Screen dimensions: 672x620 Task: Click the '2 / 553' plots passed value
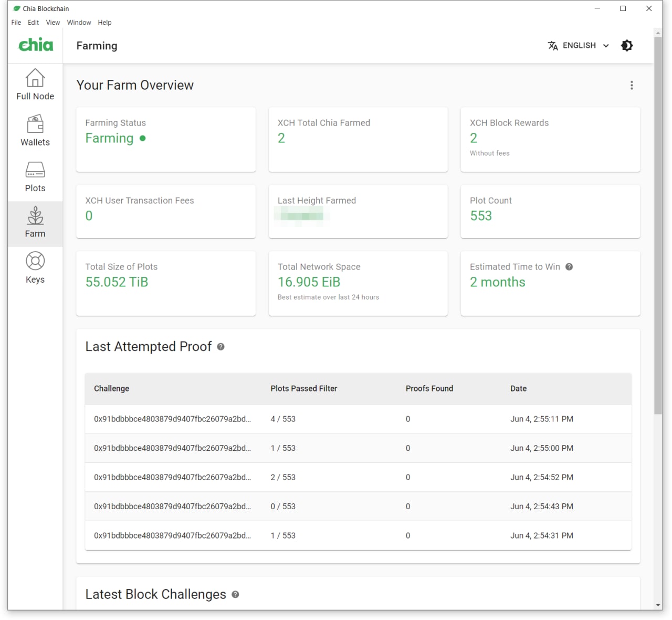[283, 478]
